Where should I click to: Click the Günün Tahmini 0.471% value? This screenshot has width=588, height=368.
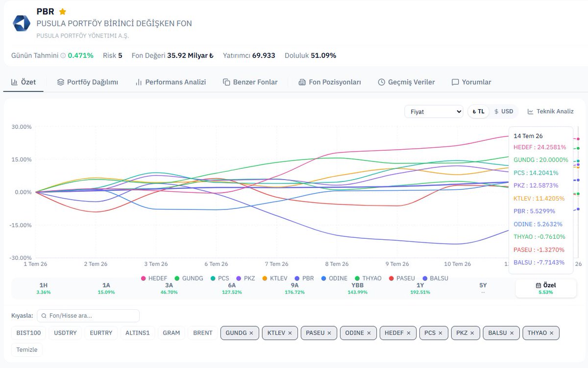[x=81, y=56]
